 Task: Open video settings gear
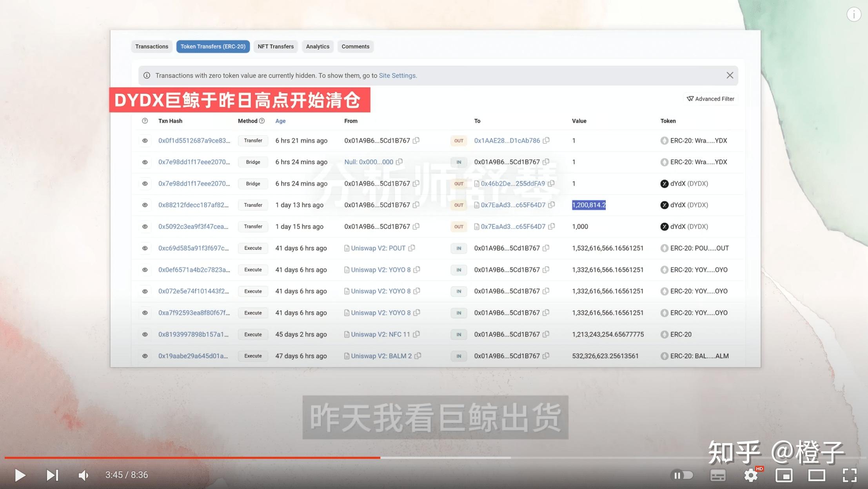point(751,475)
